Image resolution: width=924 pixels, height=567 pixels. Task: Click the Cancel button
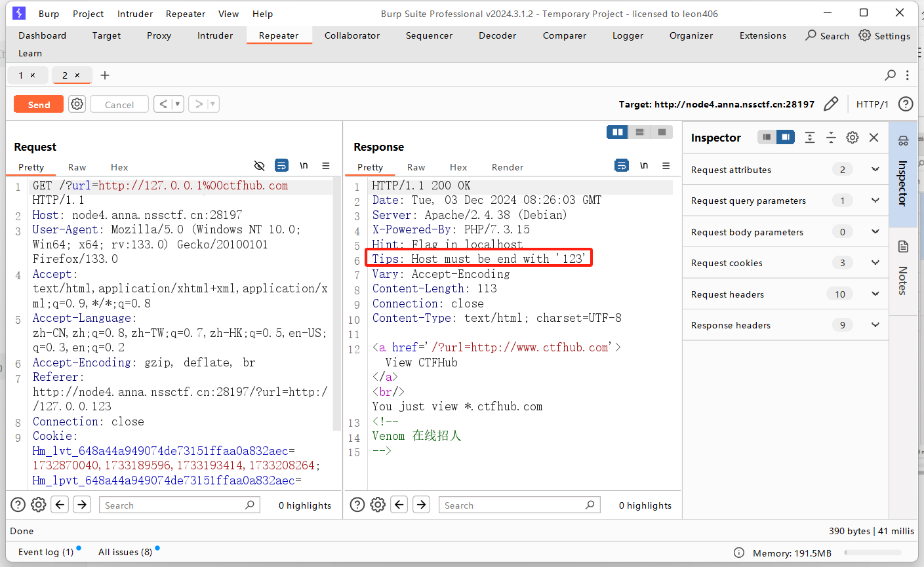pos(119,104)
